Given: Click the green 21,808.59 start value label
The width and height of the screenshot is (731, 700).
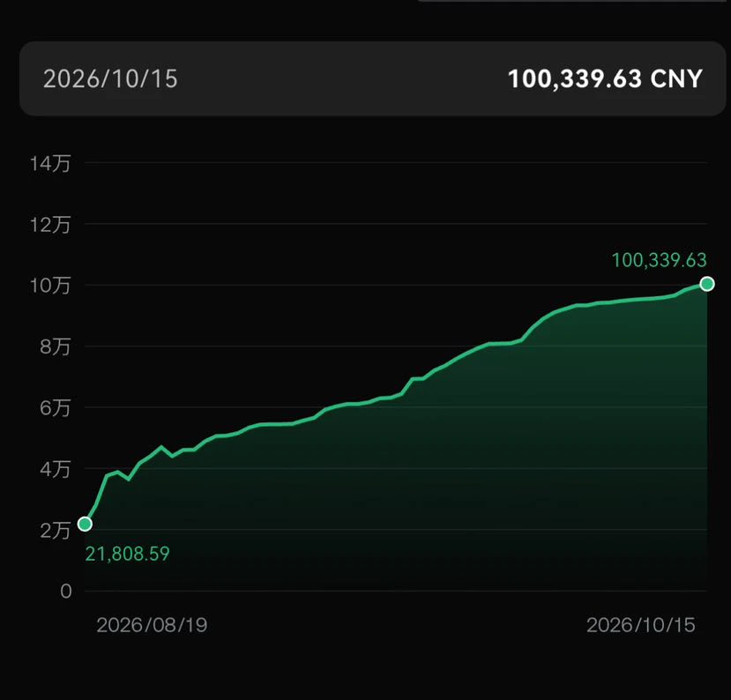Looking at the screenshot, I should (x=127, y=554).
